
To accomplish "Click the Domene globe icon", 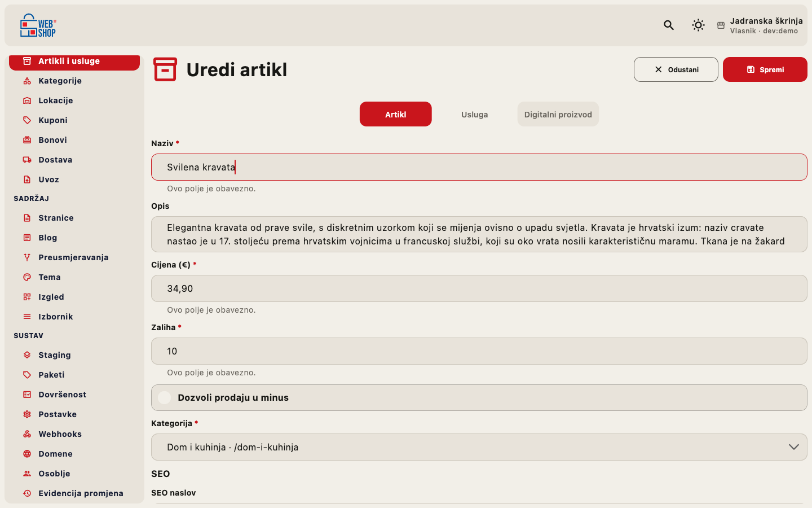I will point(27,454).
